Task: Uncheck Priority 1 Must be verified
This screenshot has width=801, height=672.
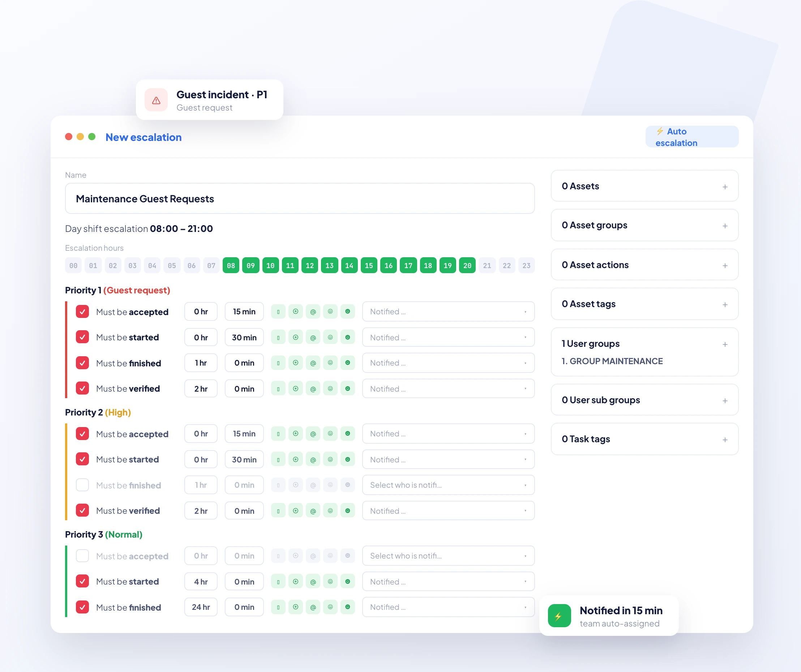Action: [82, 389]
